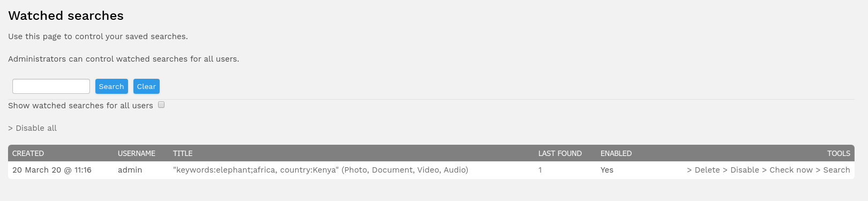The image size is (868, 201).
Task: Disable the elephant Kenya watched search row
Action: 741,170
